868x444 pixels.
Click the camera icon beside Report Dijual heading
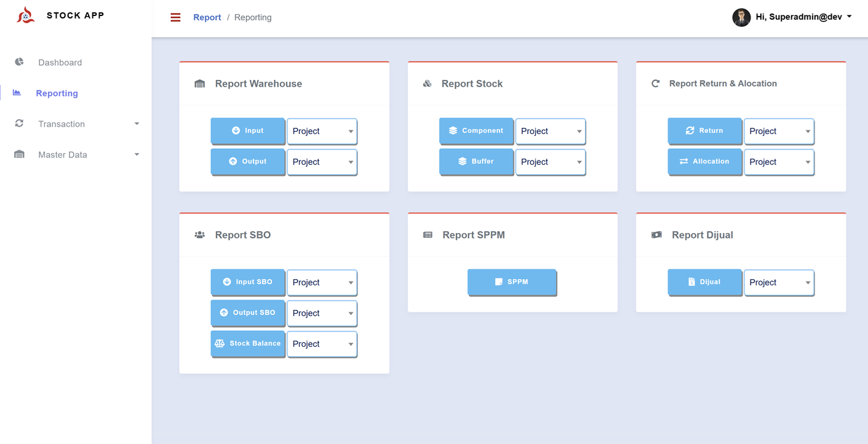coord(656,234)
